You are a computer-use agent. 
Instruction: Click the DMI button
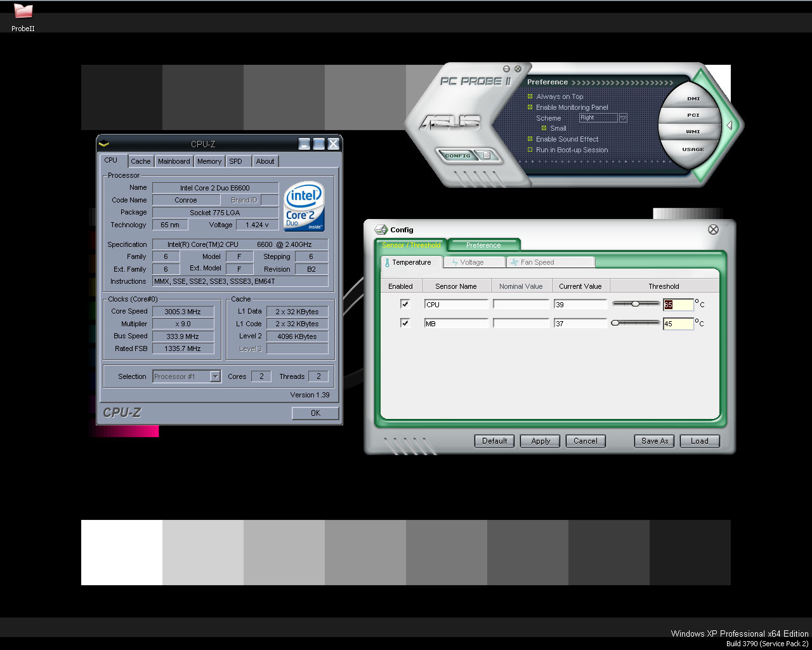693,98
